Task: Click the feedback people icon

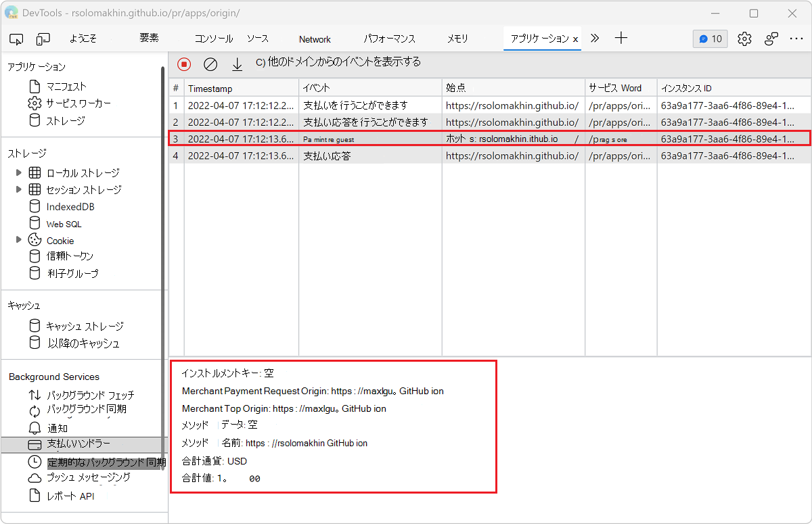Action: click(771, 39)
